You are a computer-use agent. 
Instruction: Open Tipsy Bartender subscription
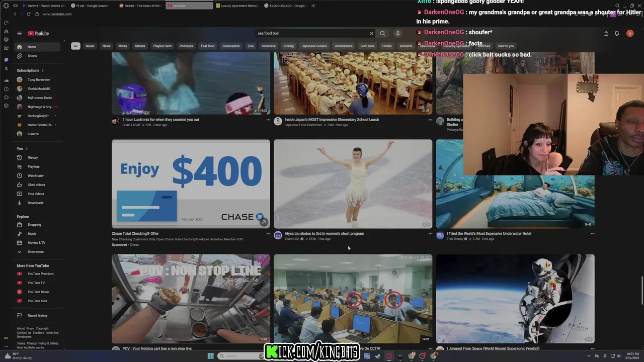pyautogui.click(x=38, y=80)
